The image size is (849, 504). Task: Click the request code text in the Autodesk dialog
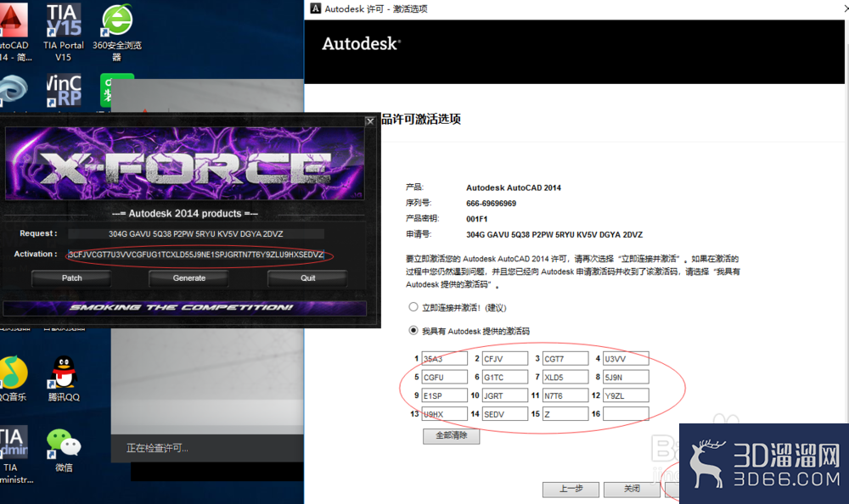click(x=554, y=235)
